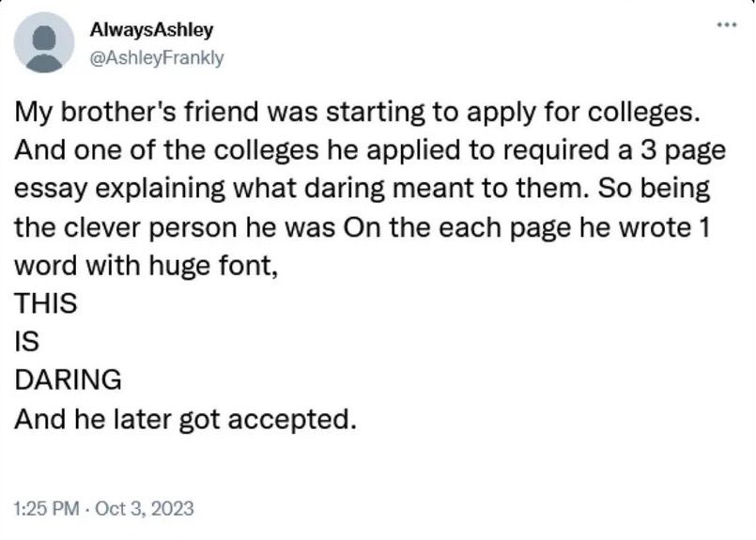Open AlwaysAshley display name profile link
This screenshot has height=540, width=756.
point(150,30)
